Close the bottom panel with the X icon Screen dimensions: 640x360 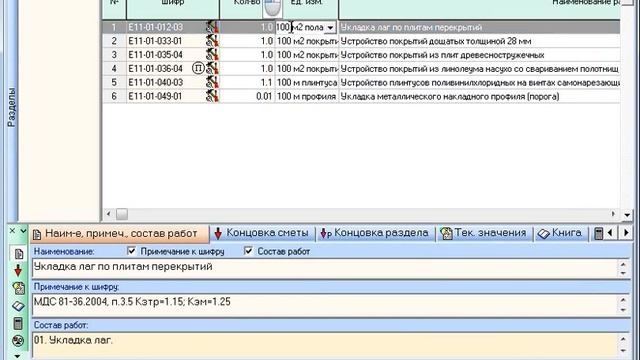point(12,231)
